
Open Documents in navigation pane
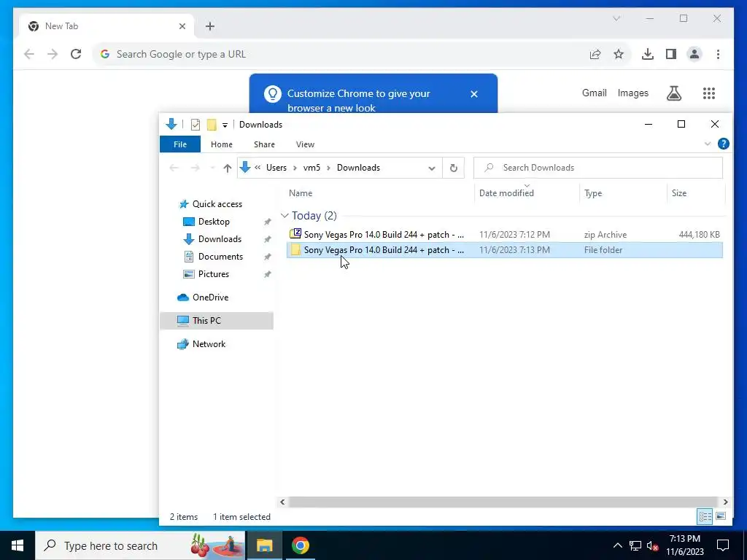point(220,257)
